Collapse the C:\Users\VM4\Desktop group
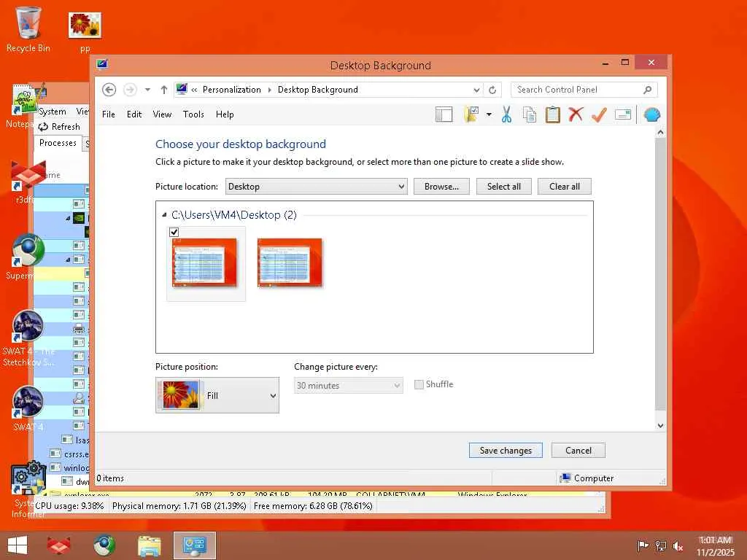This screenshot has width=747, height=560. point(164,215)
